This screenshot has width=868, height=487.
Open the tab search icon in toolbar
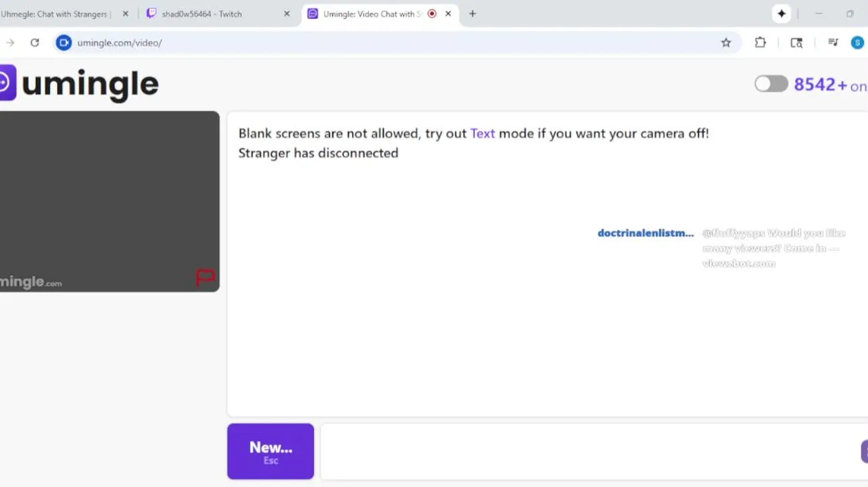click(x=796, y=43)
